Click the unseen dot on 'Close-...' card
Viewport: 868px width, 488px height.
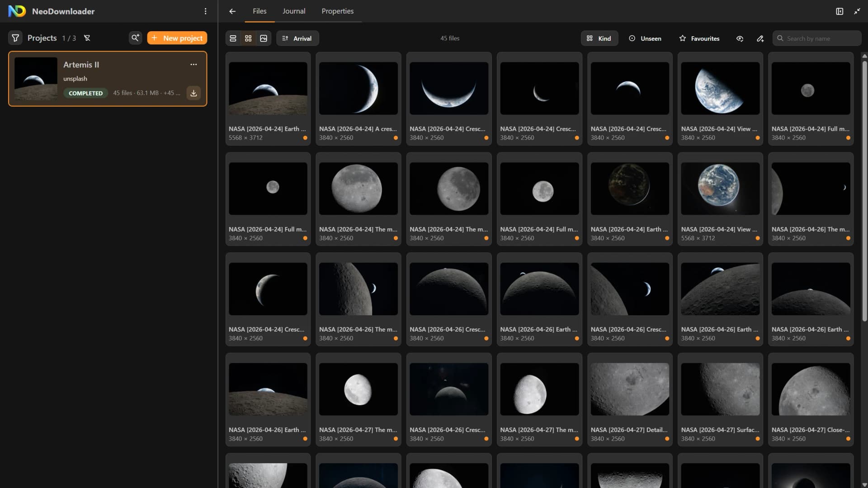(x=848, y=439)
